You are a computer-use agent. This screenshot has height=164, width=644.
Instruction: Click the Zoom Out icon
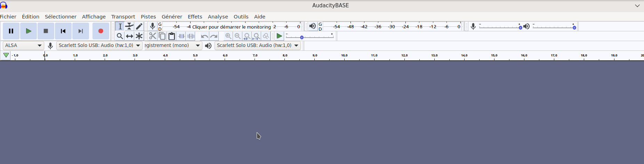pyautogui.click(x=238, y=36)
